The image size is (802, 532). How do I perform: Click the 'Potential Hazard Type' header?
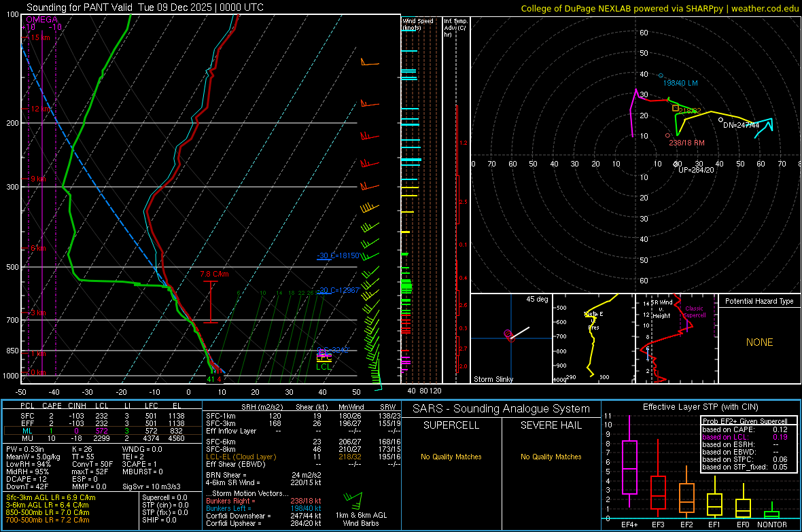(x=759, y=301)
